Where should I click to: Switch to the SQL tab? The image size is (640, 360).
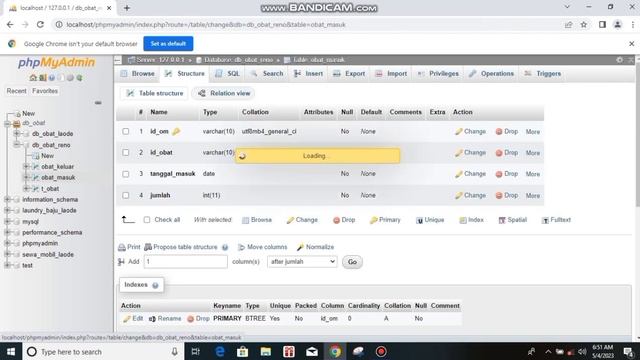(228, 74)
